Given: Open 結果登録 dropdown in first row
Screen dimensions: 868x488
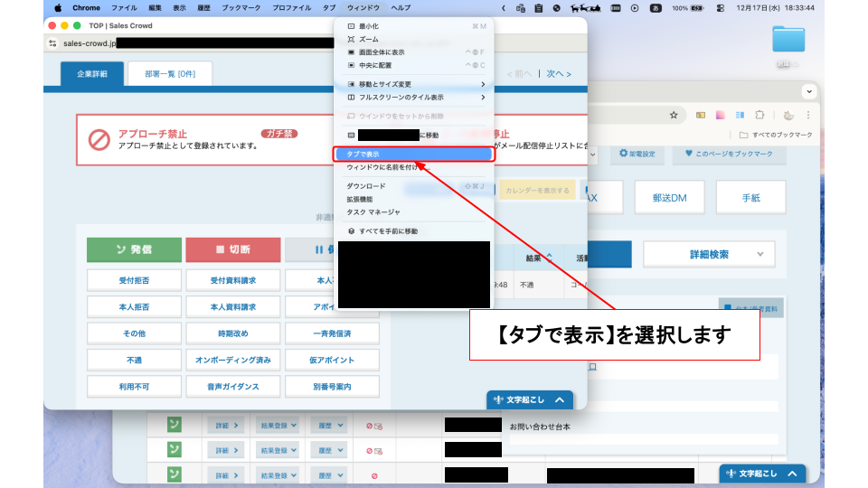Looking at the screenshot, I should 275,424.
